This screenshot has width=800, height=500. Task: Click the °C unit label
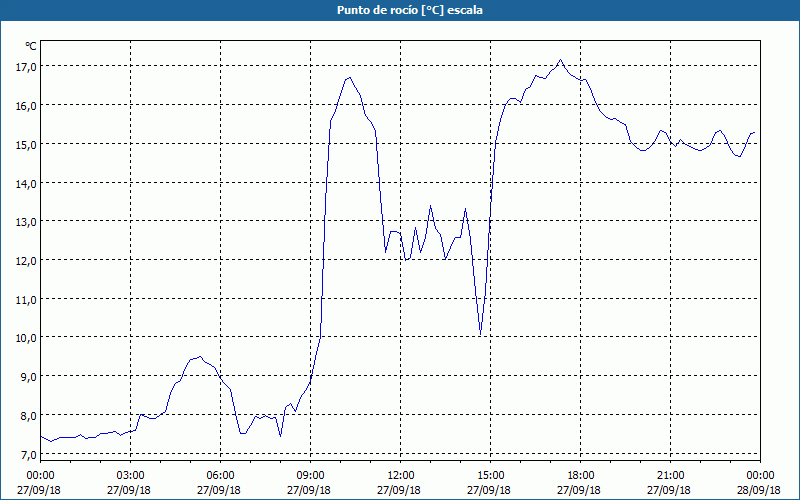[31, 46]
